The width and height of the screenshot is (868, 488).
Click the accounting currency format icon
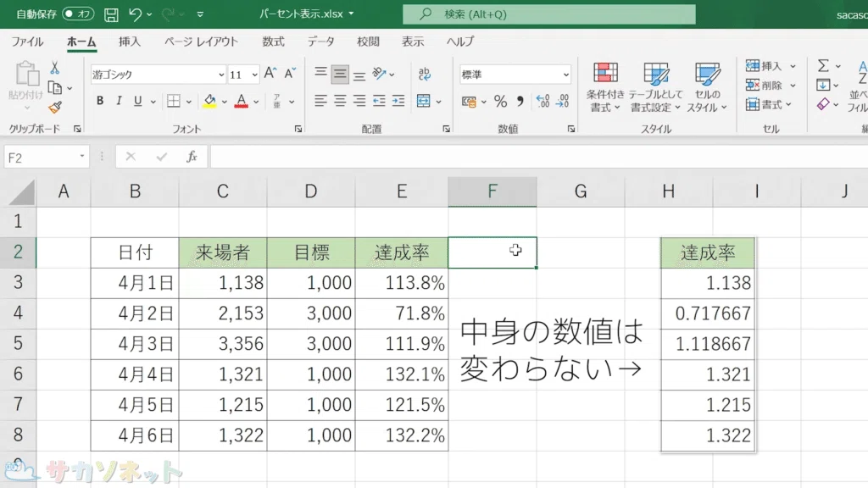pos(468,102)
